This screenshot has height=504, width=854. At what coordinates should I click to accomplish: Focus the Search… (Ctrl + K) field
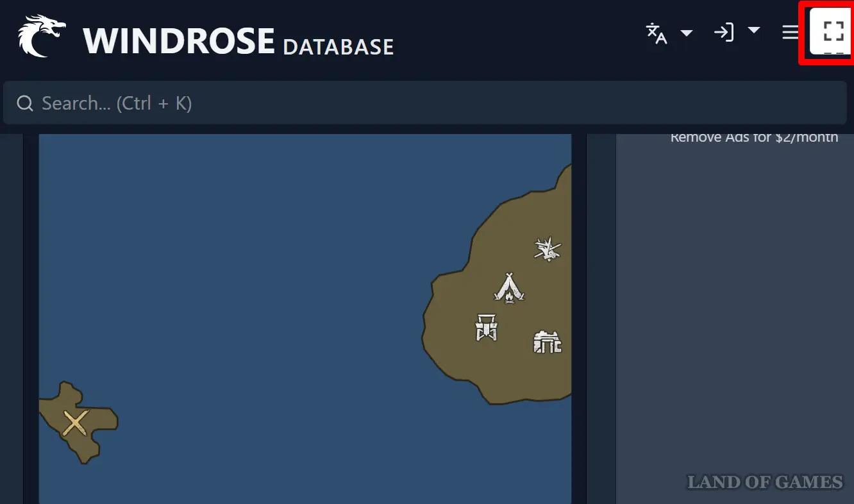pyautogui.click(x=423, y=103)
